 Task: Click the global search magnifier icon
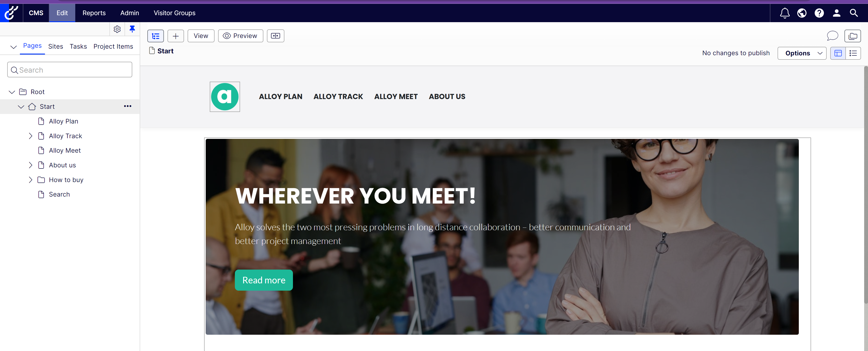(x=854, y=13)
